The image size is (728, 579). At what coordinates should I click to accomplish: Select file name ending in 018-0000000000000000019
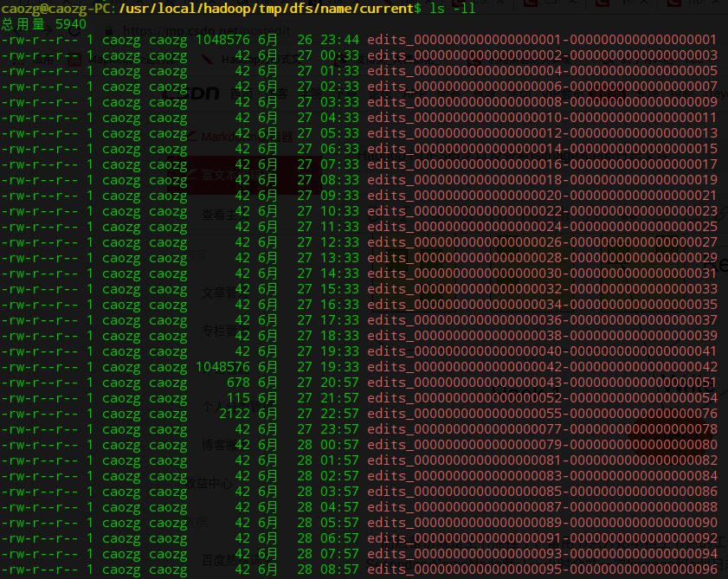(542, 180)
